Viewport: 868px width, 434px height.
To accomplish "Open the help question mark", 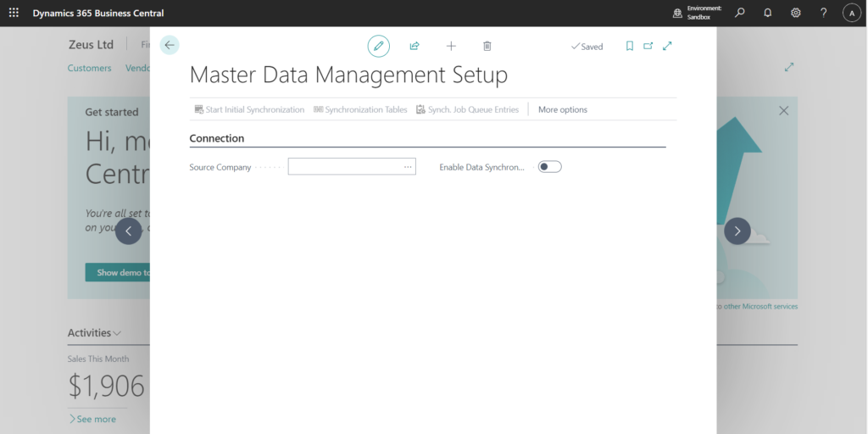I will 824,13.
